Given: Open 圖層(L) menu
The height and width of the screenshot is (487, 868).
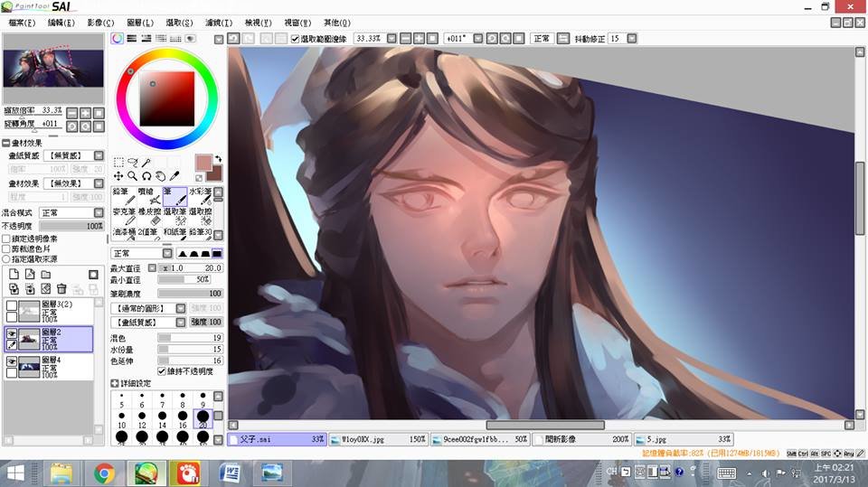Looking at the screenshot, I should pyautogui.click(x=140, y=23).
